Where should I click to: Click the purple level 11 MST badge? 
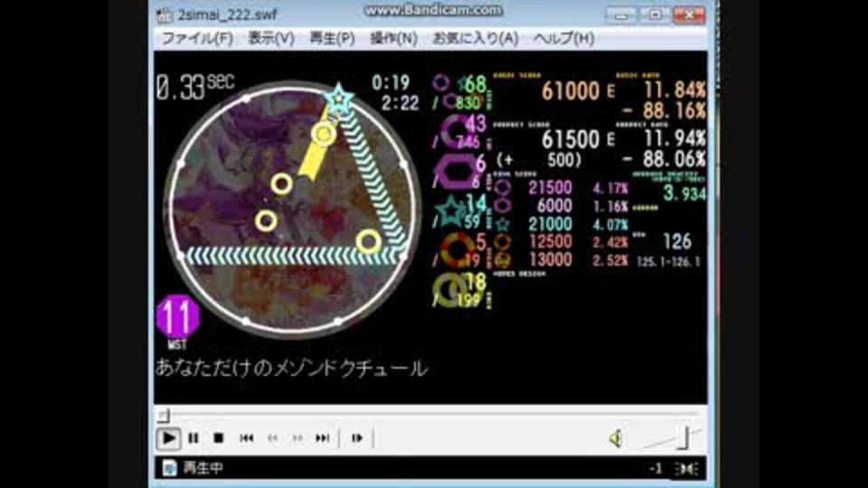pyautogui.click(x=178, y=317)
